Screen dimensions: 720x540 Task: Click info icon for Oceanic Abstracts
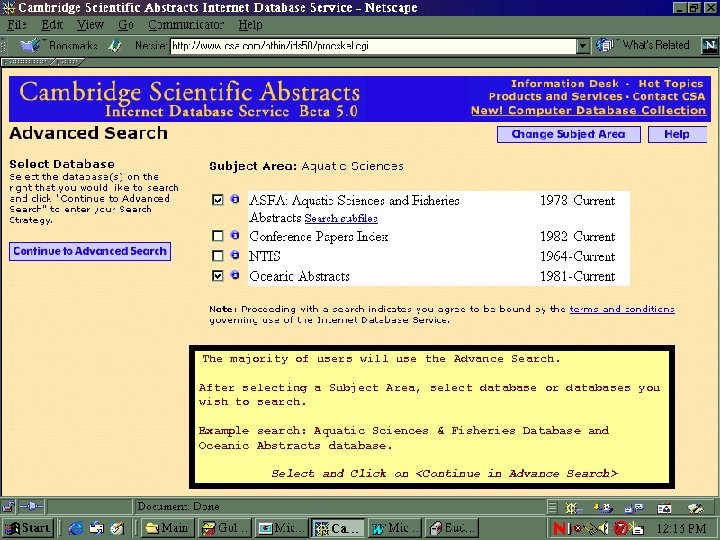235,275
